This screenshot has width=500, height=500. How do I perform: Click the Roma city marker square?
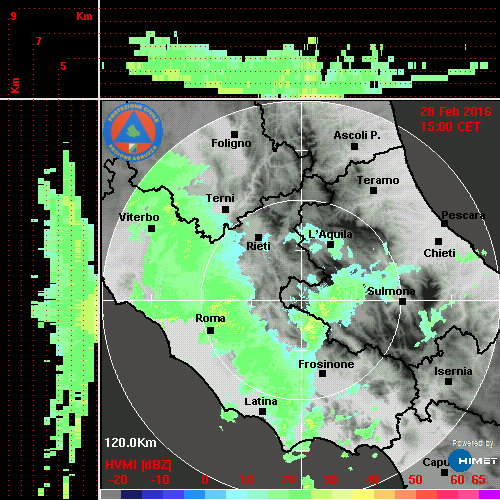(210, 331)
